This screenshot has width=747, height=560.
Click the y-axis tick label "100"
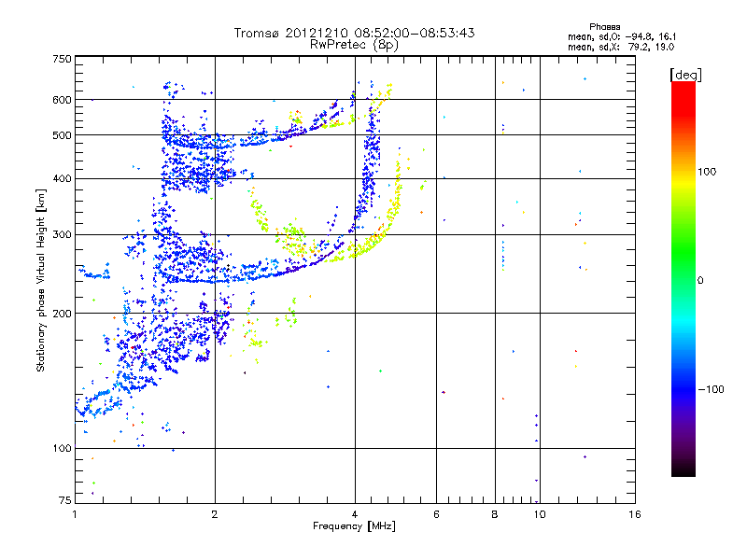(x=62, y=448)
